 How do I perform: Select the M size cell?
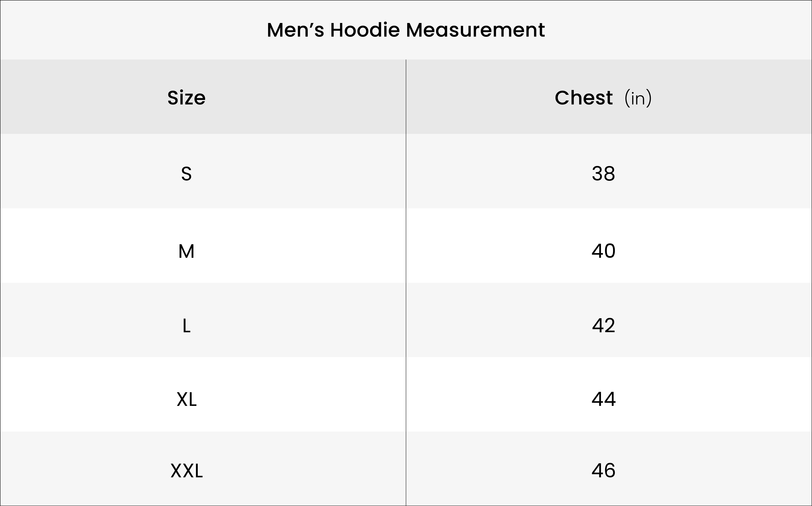186,251
